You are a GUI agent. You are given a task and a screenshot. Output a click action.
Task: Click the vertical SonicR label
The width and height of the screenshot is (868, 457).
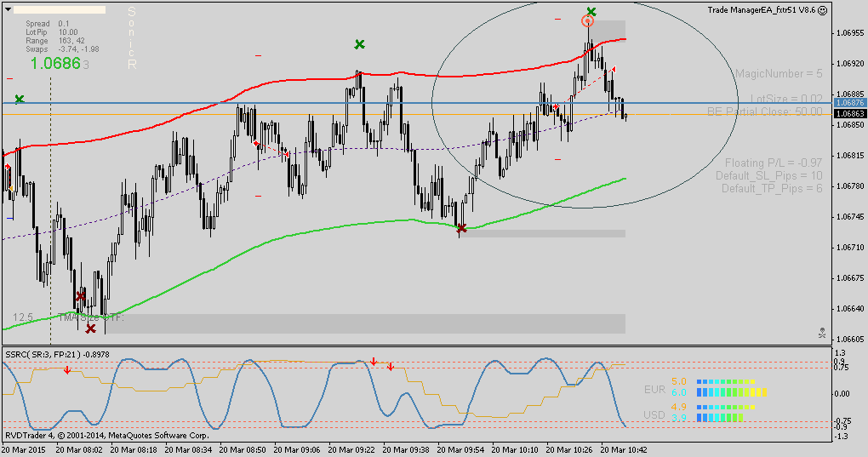[x=132, y=38]
